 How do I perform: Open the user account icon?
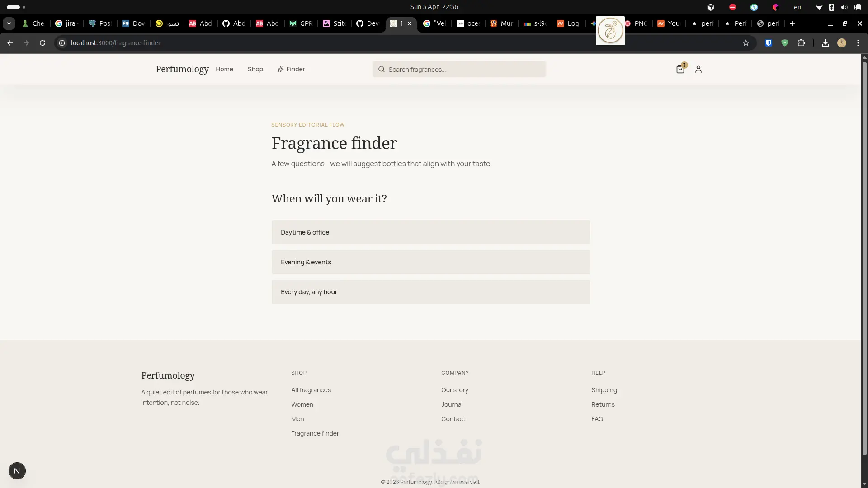coord(698,69)
